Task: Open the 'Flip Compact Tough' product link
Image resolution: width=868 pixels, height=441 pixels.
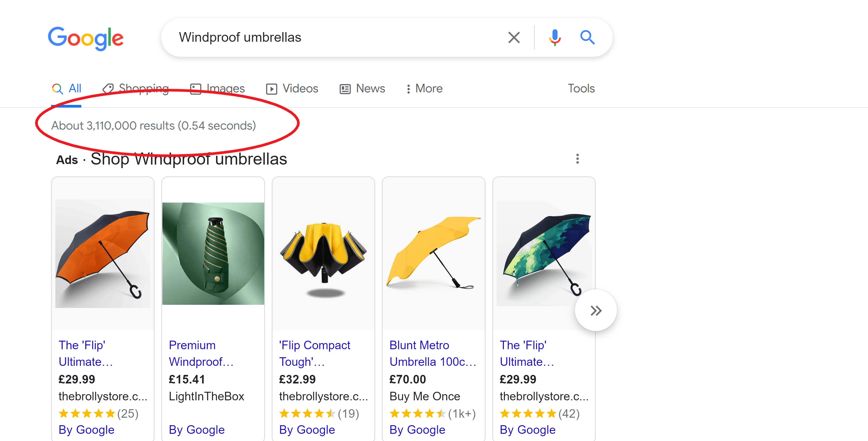Action: click(315, 353)
